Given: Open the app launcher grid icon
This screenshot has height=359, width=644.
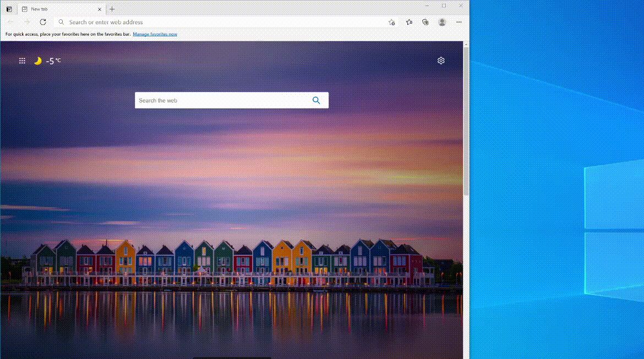Looking at the screenshot, I should pyautogui.click(x=22, y=61).
